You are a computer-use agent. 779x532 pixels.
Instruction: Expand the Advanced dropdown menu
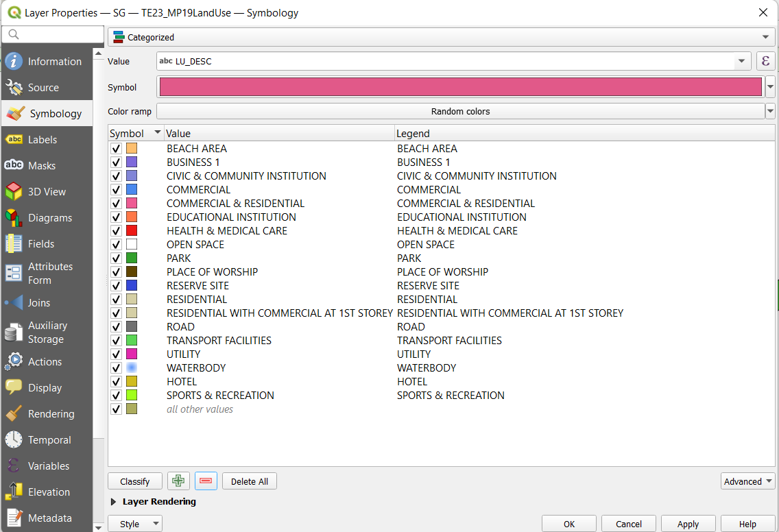click(x=747, y=481)
